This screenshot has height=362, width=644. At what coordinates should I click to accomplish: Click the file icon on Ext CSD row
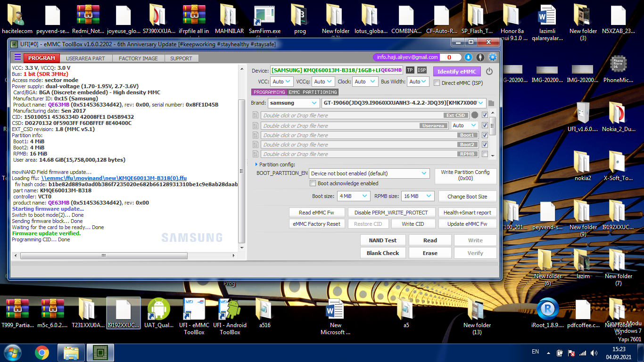coord(256,115)
